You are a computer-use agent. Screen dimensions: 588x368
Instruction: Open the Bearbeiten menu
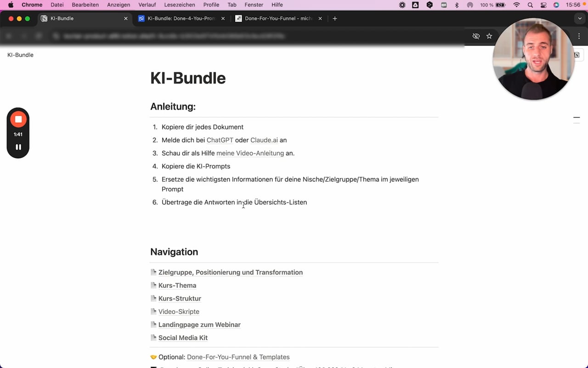85,5
